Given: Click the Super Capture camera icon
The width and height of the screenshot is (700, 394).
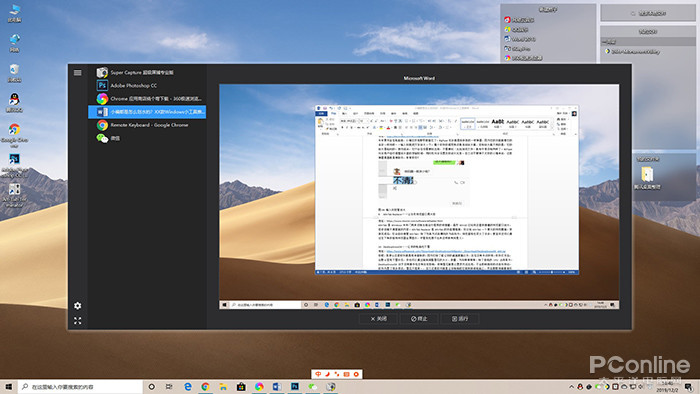Looking at the screenshot, I should [102, 72].
